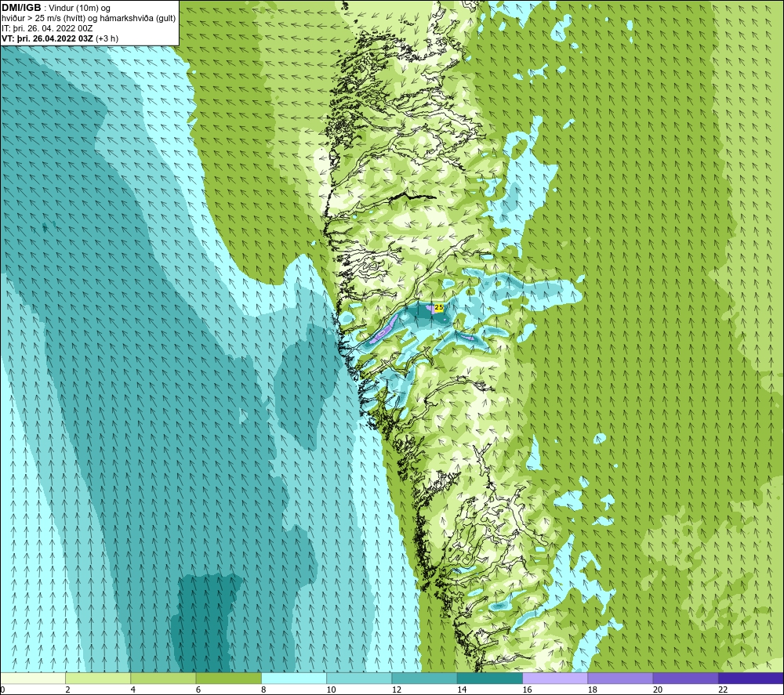Select the 0–2 m/s pale legend swatch
The width and height of the screenshot is (784, 695).
click(x=33, y=678)
